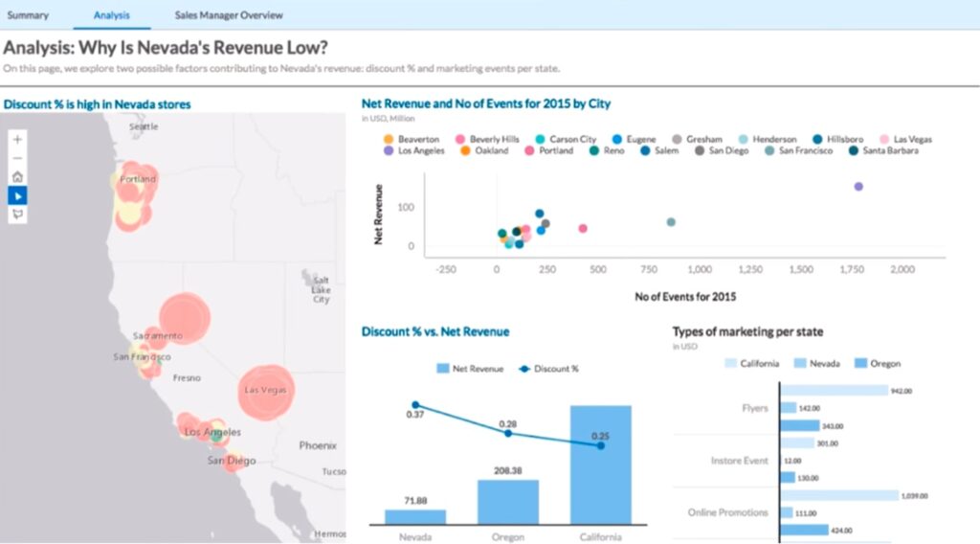980x544 pixels.
Task: Zoom out on the map
Action: 17,157
